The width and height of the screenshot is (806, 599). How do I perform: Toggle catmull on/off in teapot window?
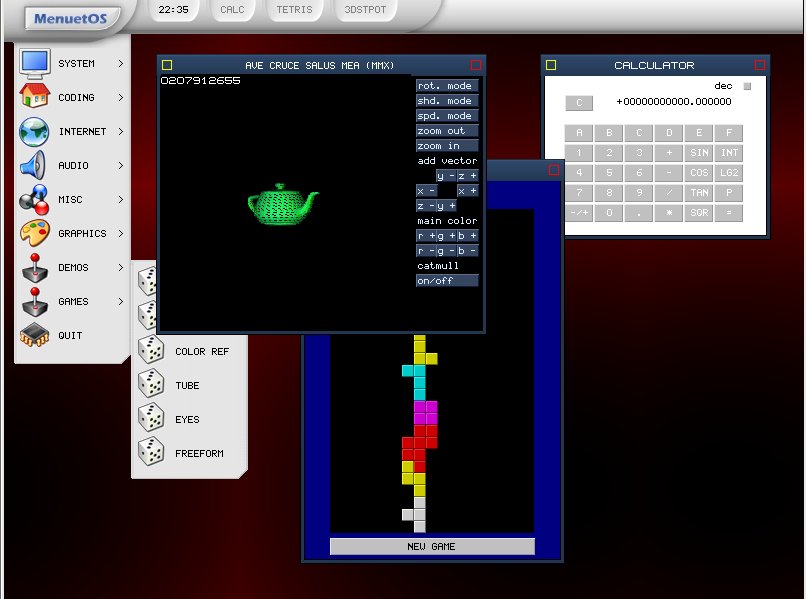[447, 281]
